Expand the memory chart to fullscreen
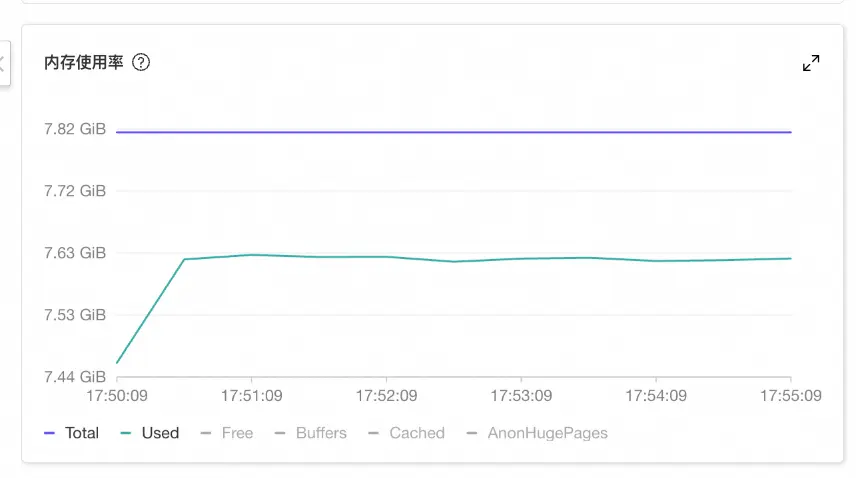The height and width of the screenshot is (478, 856). pyautogui.click(x=811, y=63)
